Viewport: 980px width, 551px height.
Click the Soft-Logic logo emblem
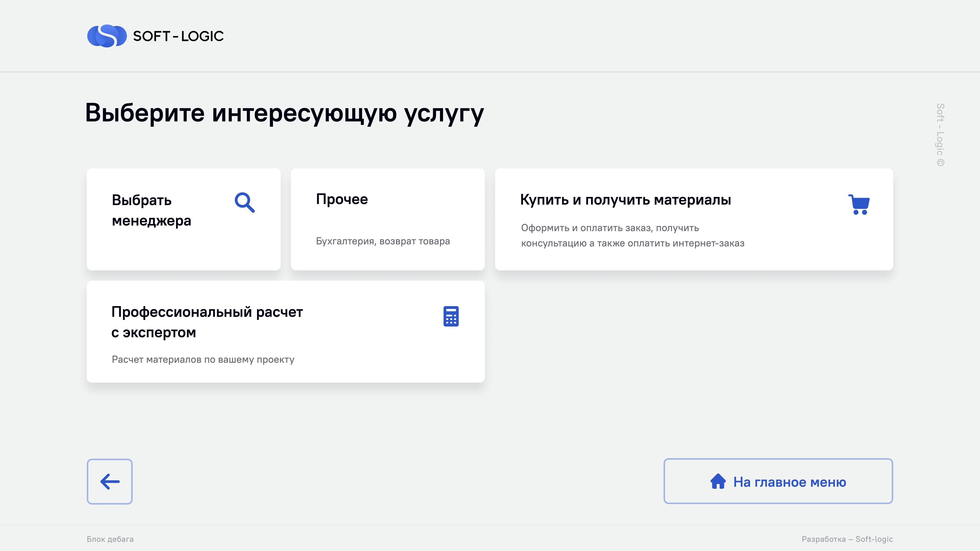click(107, 36)
